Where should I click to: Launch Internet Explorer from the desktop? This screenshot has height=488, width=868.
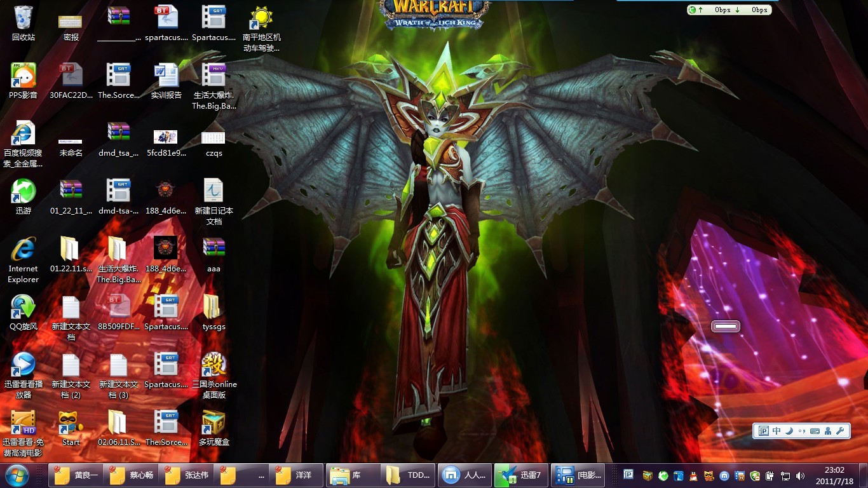(x=23, y=260)
